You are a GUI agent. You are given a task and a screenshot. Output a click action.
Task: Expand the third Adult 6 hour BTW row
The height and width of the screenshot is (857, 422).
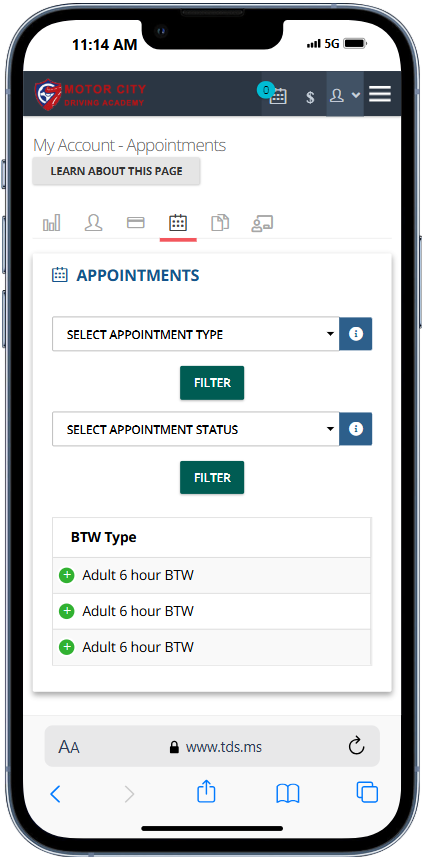tap(67, 647)
